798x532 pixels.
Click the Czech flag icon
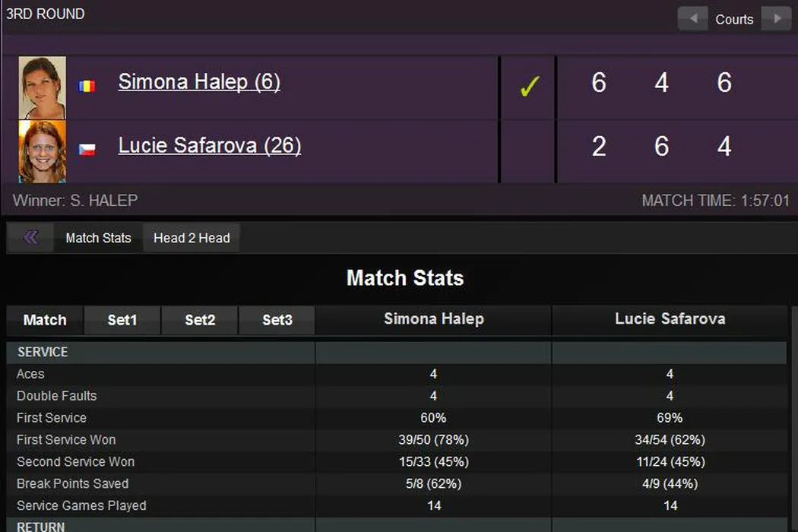(x=87, y=149)
